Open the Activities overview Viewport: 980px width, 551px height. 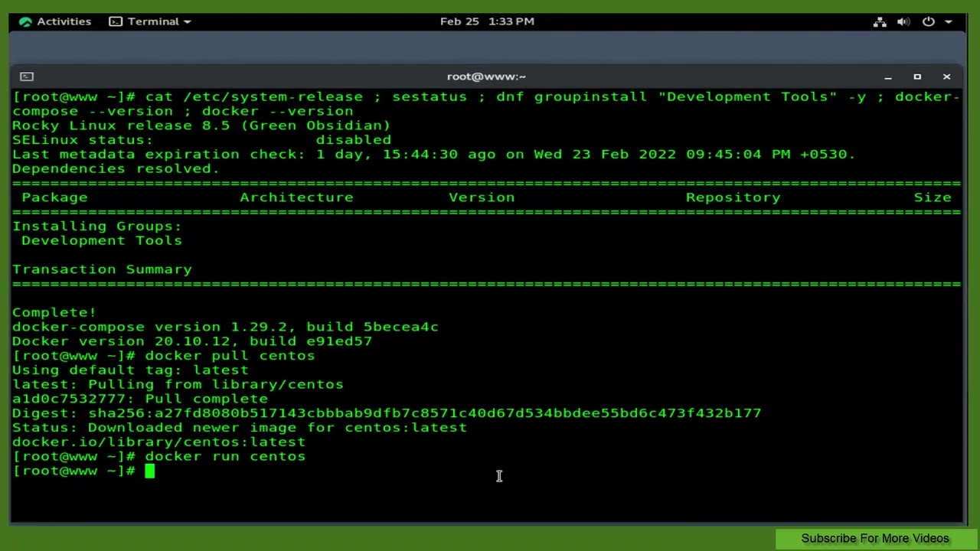(x=55, y=21)
